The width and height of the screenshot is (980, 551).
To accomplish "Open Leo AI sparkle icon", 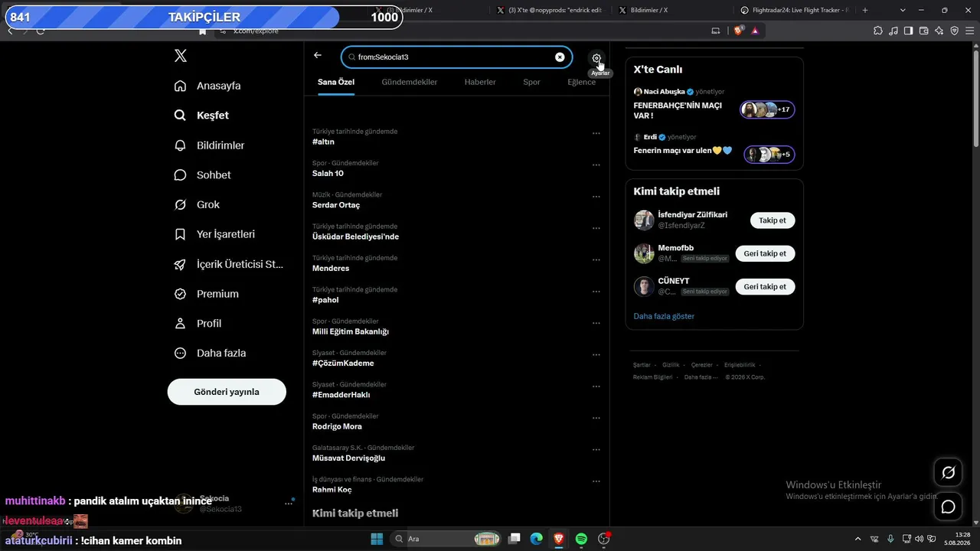I will pyautogui.click(x=939, y=31).
